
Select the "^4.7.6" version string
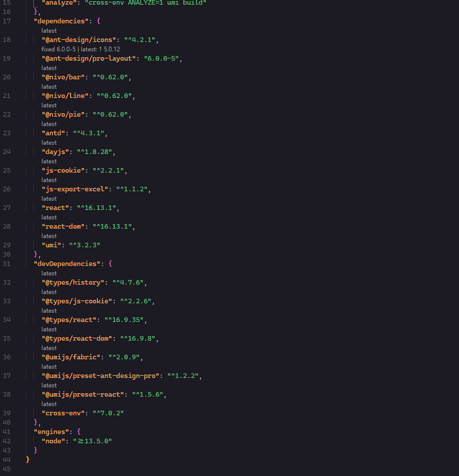[x=128, y=282]
